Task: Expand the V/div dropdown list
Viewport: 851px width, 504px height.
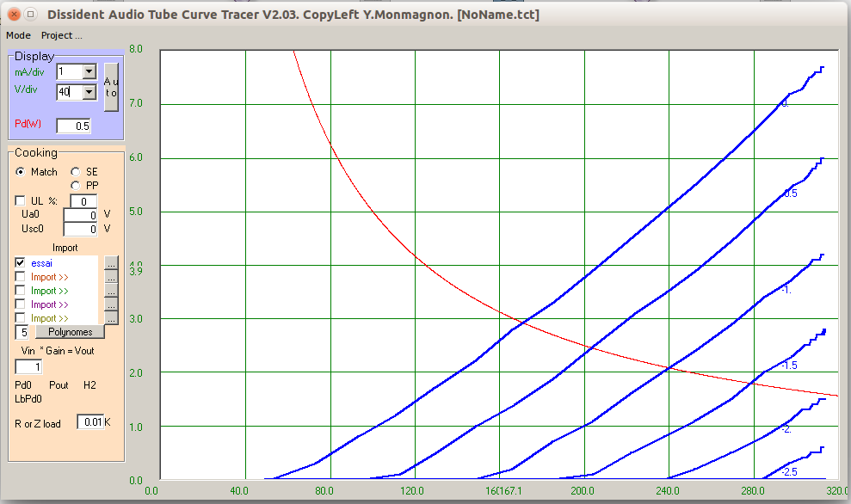Action: (x=89, y=92)
